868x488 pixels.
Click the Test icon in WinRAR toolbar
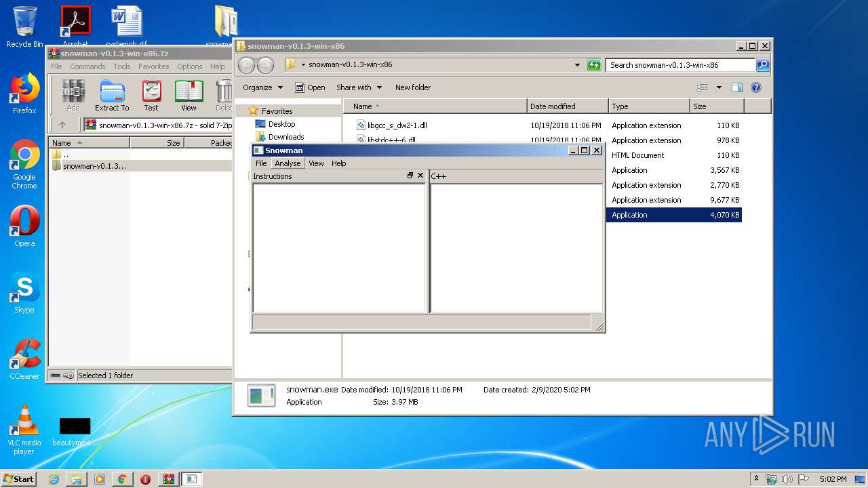(151, 96)
